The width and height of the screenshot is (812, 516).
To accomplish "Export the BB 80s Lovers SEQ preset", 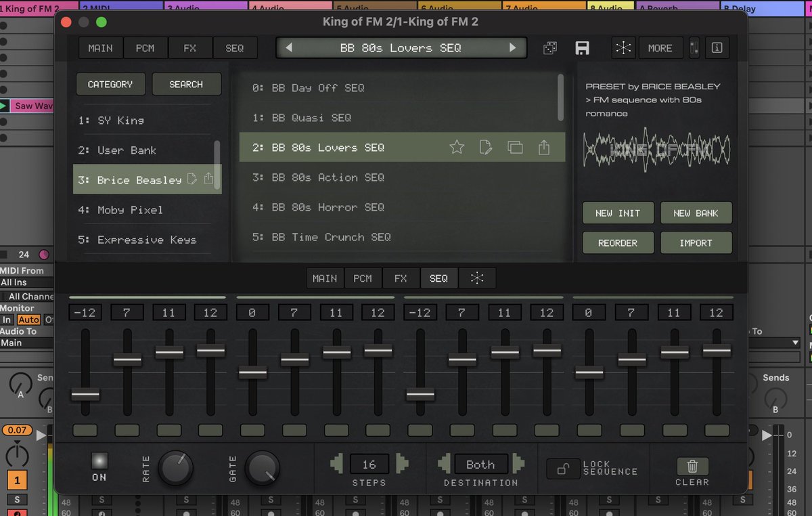I will 544,147.
